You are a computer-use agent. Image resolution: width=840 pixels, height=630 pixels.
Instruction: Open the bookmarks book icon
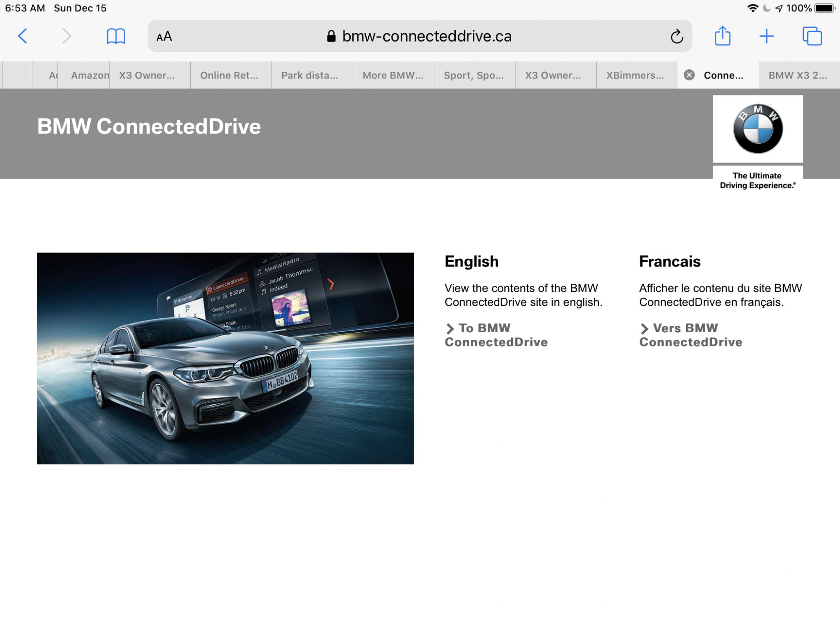point(116,36)
